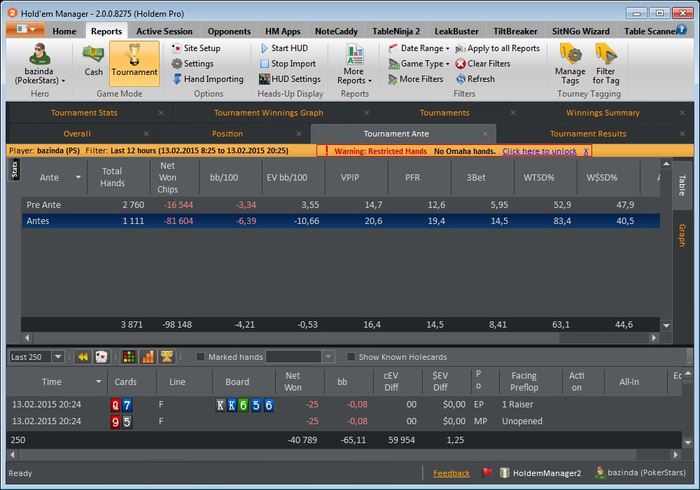Open the bazinda (PokerStars) hero selector
Viewport: 700px width, 490px height.
click(40, 64)
